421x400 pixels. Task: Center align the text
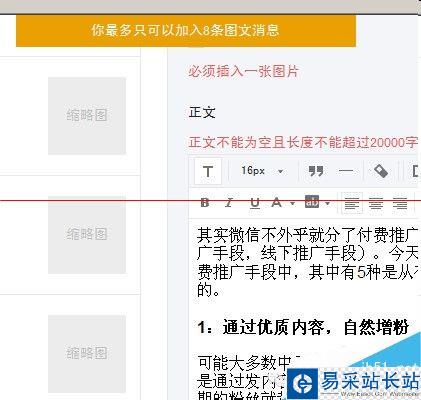376,203
